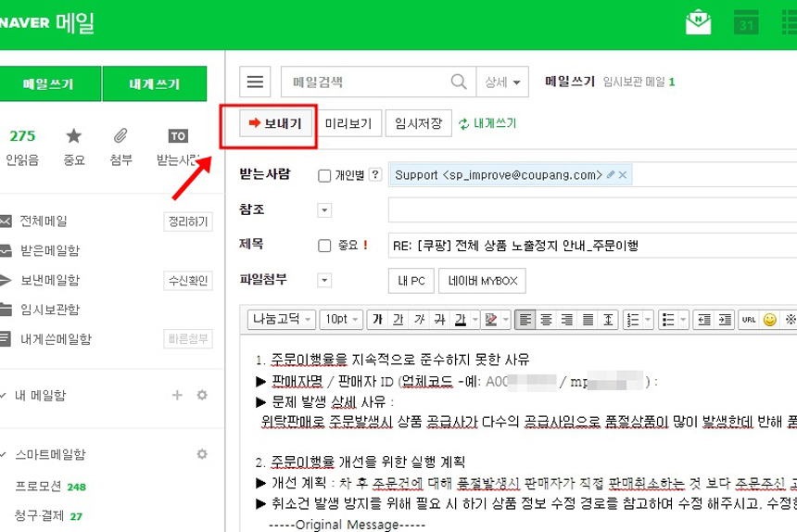The image size is (797, 532).
Task: Toggle strikethrough formatting
Action: [440, 320]
